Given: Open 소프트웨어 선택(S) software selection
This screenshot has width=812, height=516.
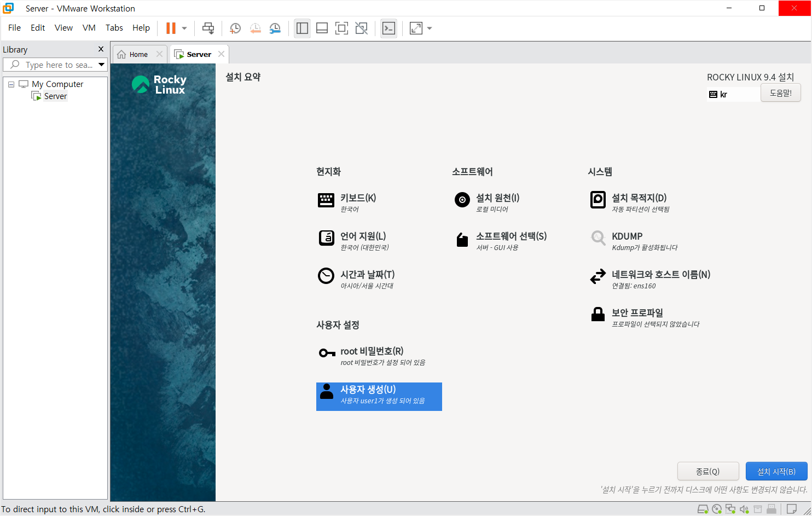Looking at the screenshot, I should click(501, 241).
